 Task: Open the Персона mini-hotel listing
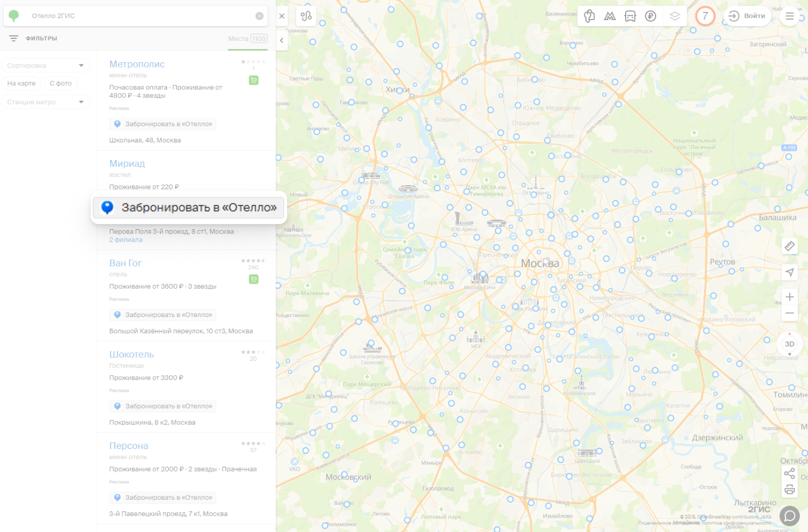129,446
